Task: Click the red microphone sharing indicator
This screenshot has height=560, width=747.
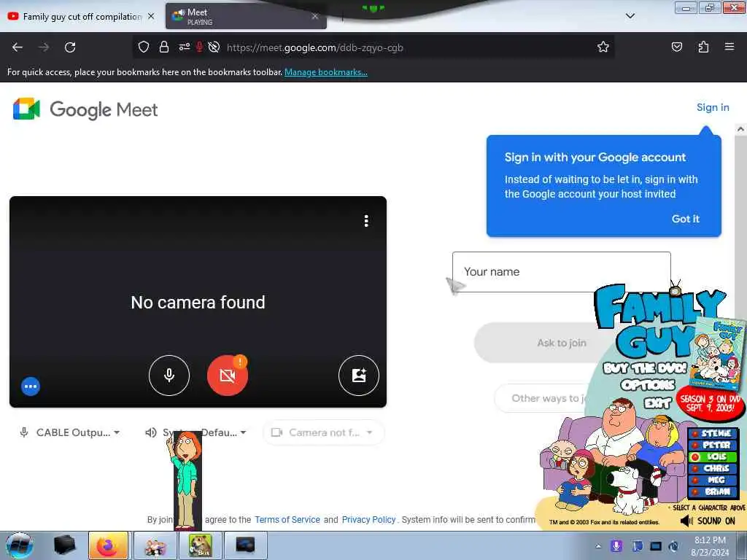Action: [x=199, y=47]
